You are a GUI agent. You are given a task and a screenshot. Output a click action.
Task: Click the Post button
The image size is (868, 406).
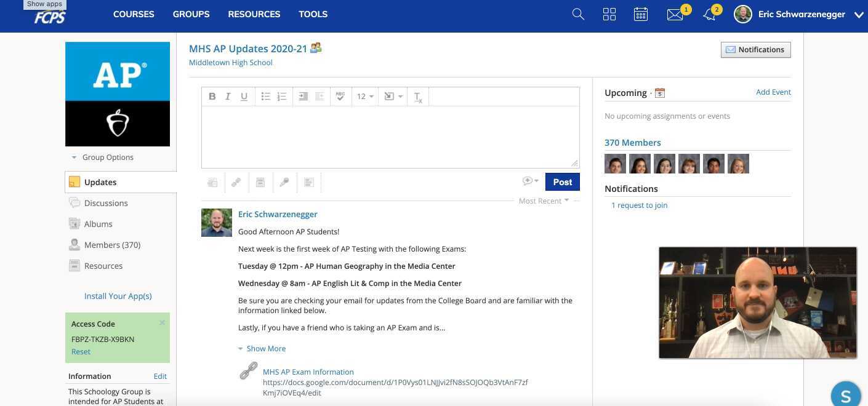pyautogui.click(x=562, y=182)
